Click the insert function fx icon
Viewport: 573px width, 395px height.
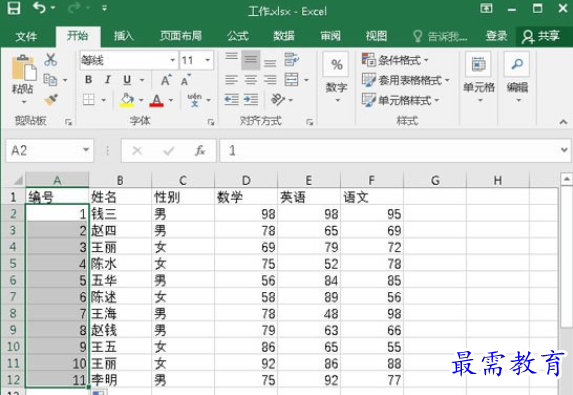coord(200,150)
